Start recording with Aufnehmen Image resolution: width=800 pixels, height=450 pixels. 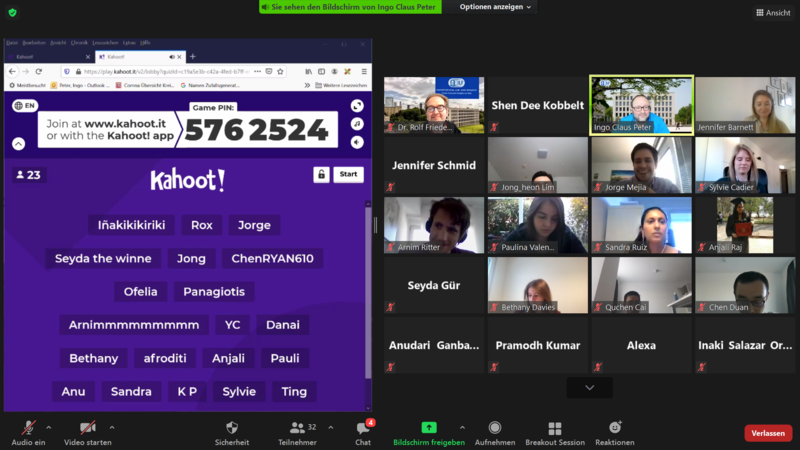(x=495, y=433)
